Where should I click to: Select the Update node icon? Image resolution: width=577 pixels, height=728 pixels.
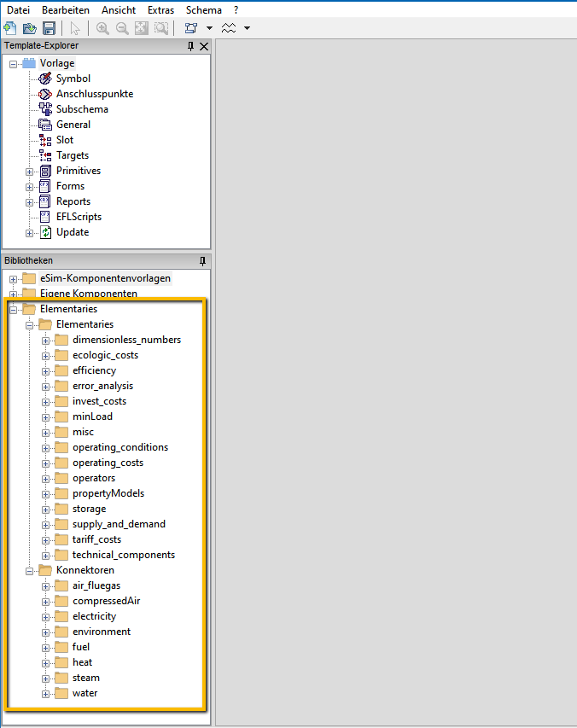pos(45,232)
